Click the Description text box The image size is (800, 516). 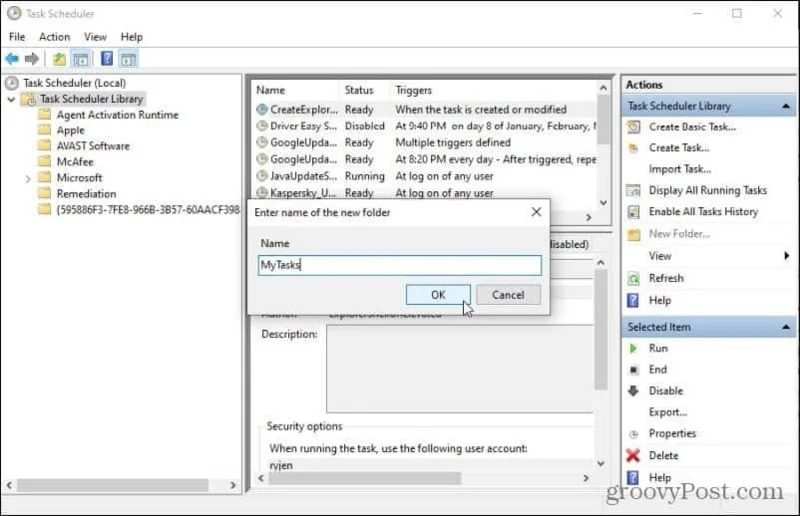[x=460, y=369]
